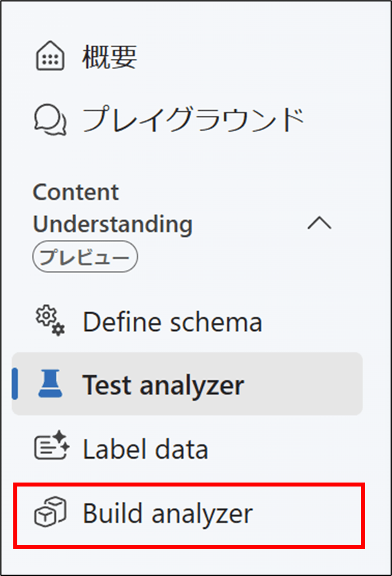Image resolution: width=392 pixels, height=576 pixels.
Task: Select the Test analyzer text label
Action: pyautogui.click(x=164, y=386)
